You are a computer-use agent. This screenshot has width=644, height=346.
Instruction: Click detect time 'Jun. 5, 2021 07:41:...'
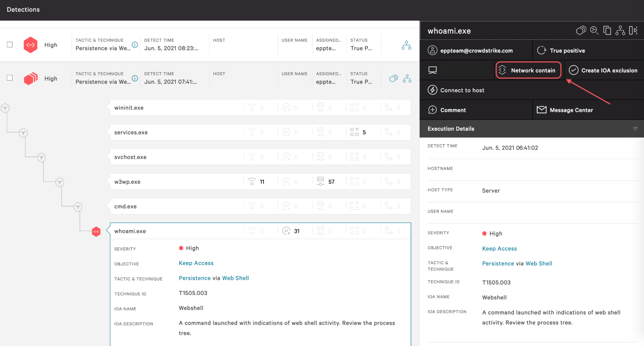click(x=170, y=82)
